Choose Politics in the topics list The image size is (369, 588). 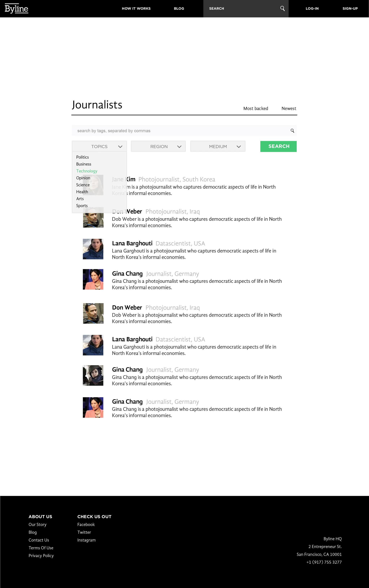tap(83, 157)
